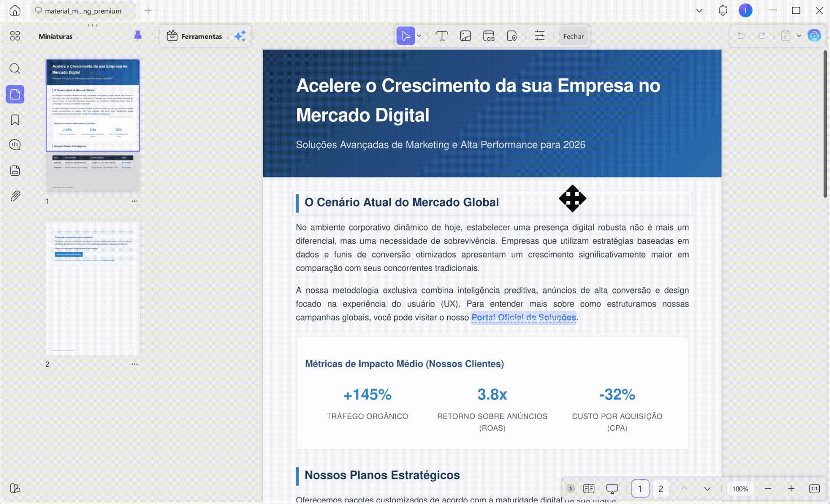
Task: Choose the add link tool
Action: (x=489, y=36)
